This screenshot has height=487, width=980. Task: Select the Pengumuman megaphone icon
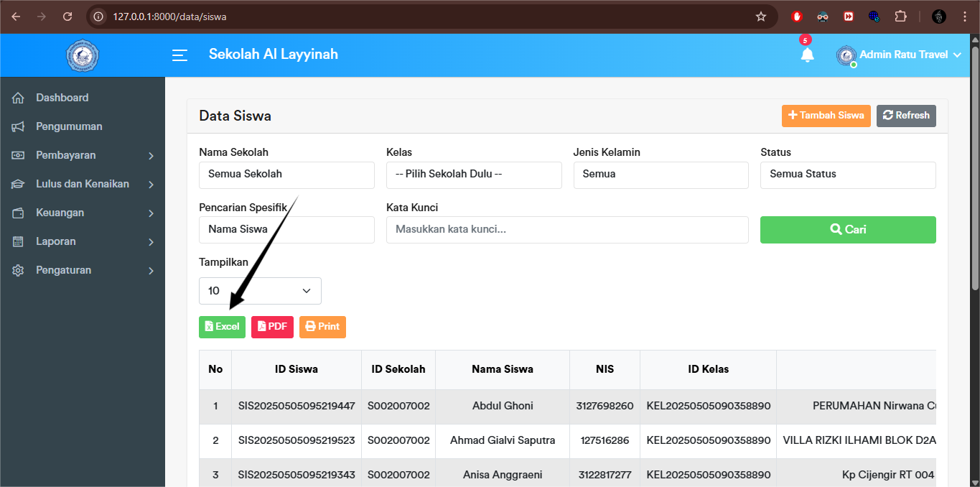click(x=17, y=126)
